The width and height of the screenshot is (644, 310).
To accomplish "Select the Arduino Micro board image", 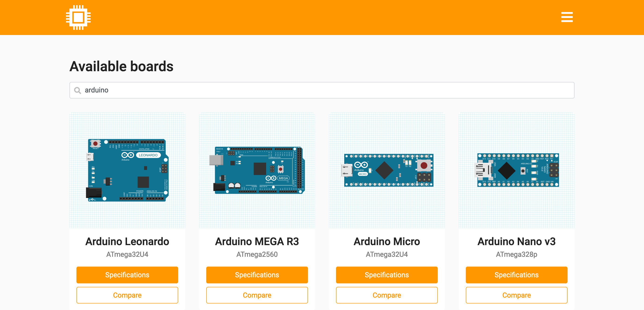I will click(387, 170).
